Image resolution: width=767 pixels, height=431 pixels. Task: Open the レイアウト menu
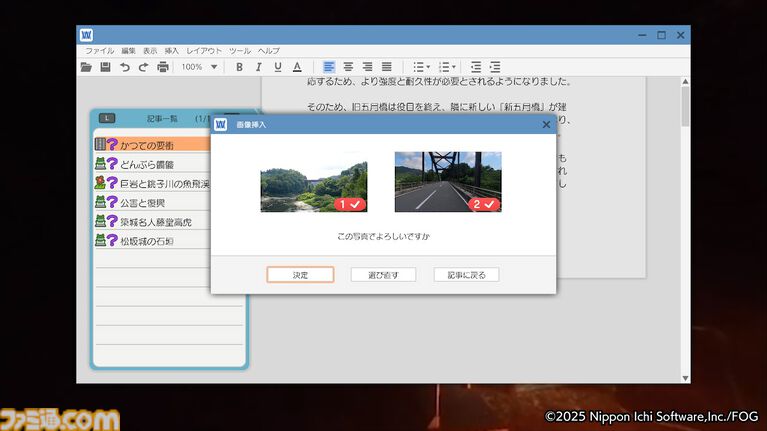pos(204,50)
